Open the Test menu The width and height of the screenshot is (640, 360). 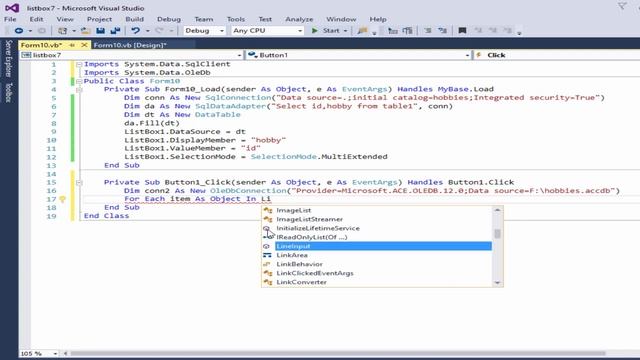pyautogui.click(x=265, y=19)
